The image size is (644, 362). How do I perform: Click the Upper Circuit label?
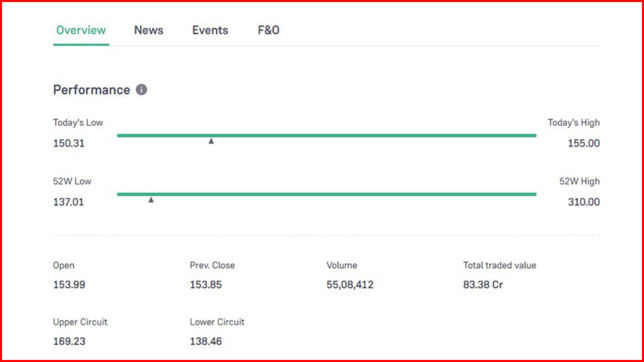click(80, 322)
